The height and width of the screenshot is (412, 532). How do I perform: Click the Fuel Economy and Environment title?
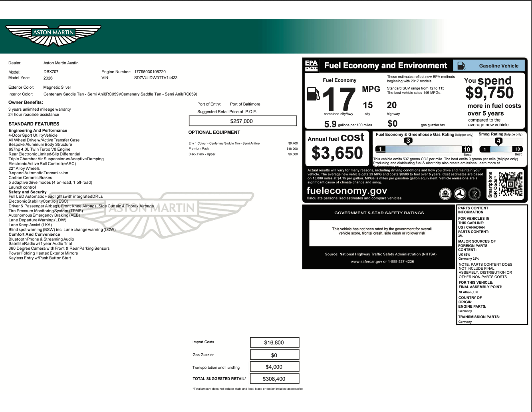click(385, 66)
